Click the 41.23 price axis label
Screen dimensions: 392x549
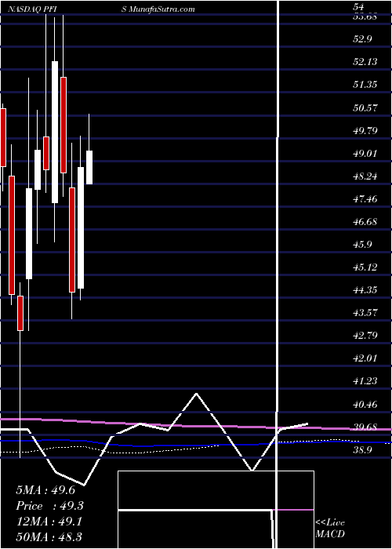pyautogui.click(x=365, y=381)
